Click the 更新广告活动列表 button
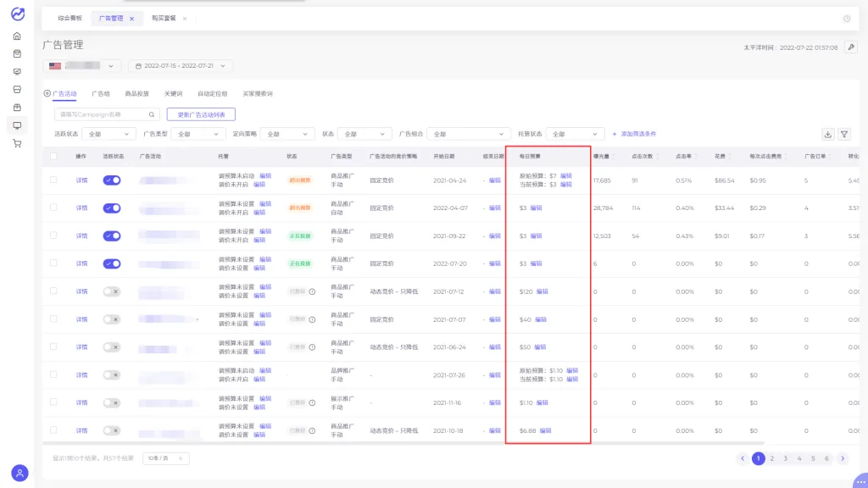The image size is (868, 488). point(201,114)
